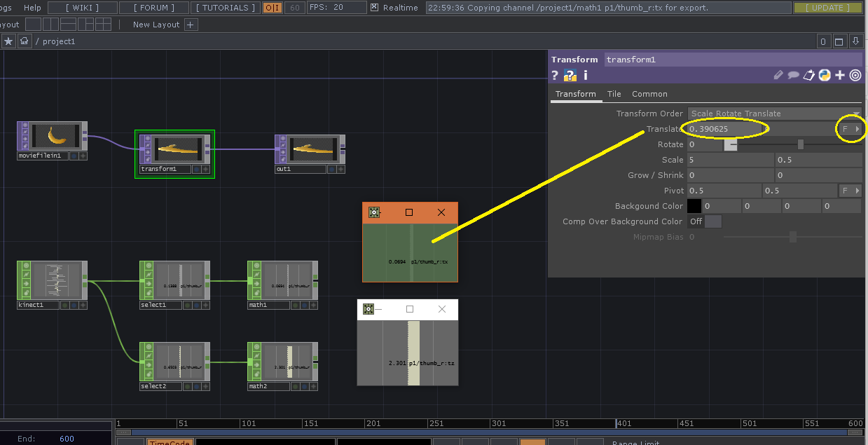Image resolution: width=868 pixels, height=445 pixels.
Task: Toggle Python mode via the Python icon
Action: pyautogui.click(x=825, y=75)
